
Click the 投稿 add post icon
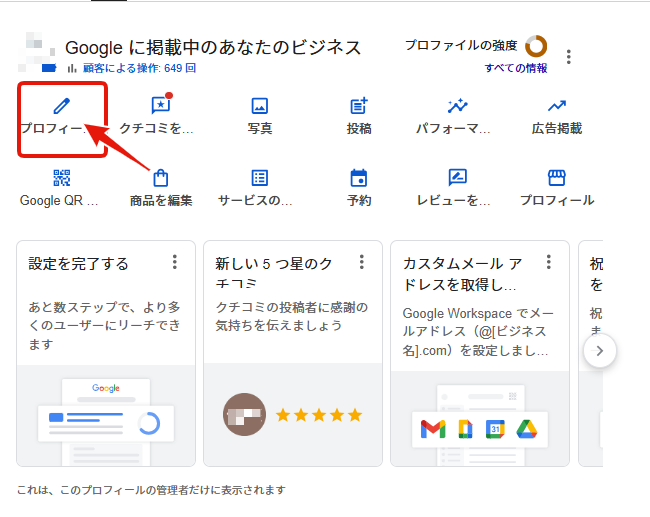[359, 106]
